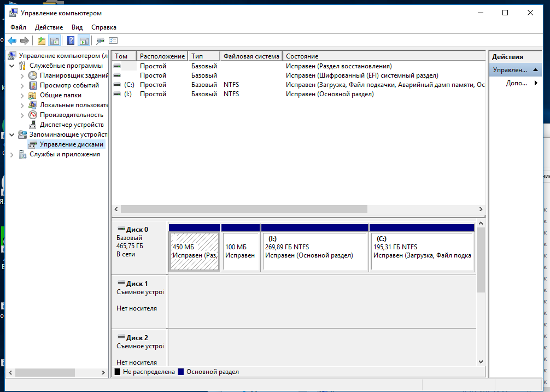The height and width of the screenshot is (392, 550).
Task: Open the Действие menu
Action: tap(49, 27)
